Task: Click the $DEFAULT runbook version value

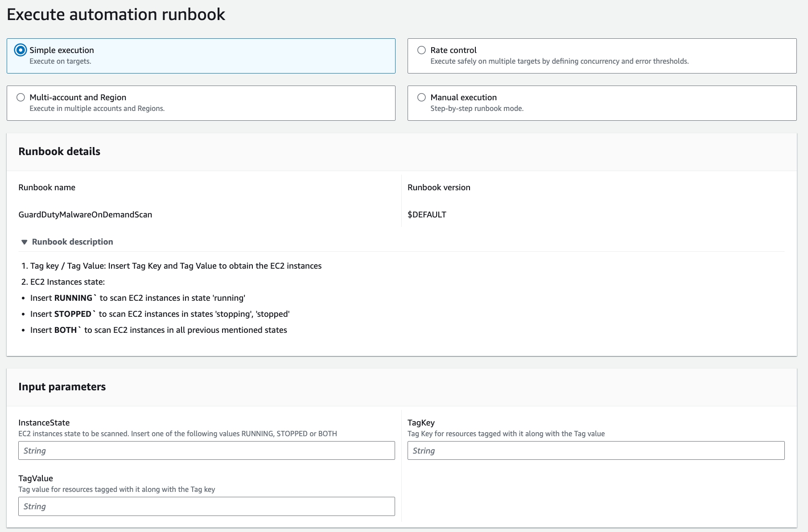Action: point(427,214)
